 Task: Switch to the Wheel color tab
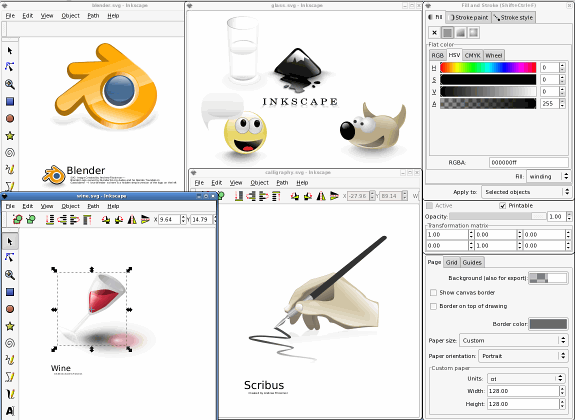(494, 55)
